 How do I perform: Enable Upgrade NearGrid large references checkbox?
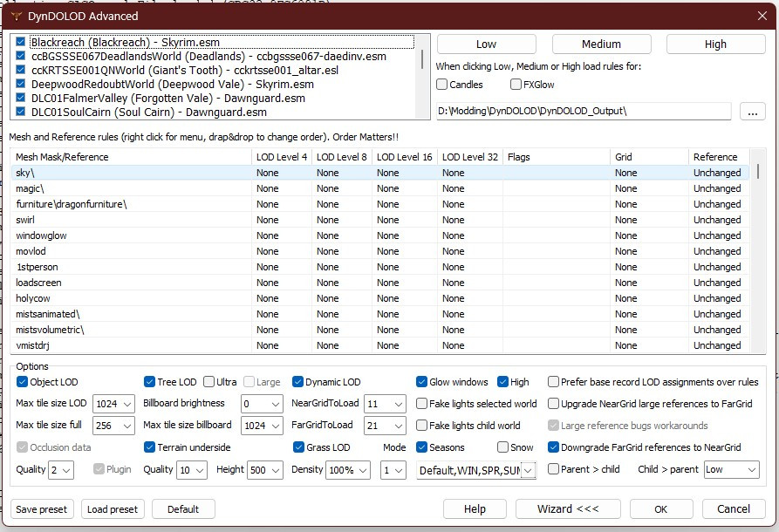(x=553, y=403)
